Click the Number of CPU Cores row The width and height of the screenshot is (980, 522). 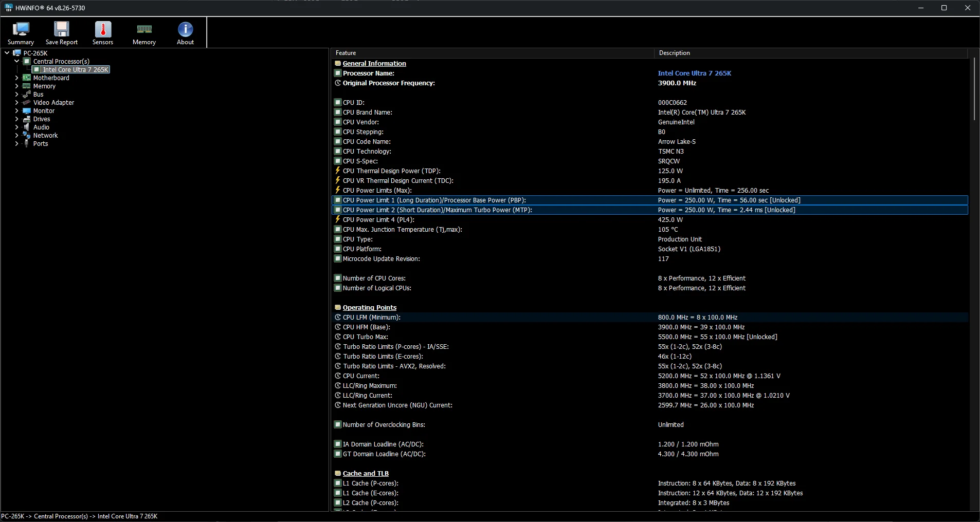tap(650, 278)
